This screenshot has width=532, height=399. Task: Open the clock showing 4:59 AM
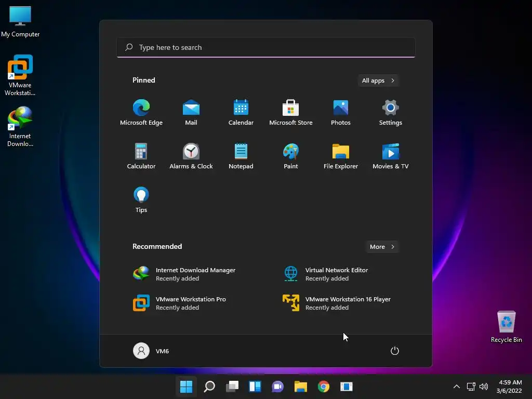click(509, 387)
